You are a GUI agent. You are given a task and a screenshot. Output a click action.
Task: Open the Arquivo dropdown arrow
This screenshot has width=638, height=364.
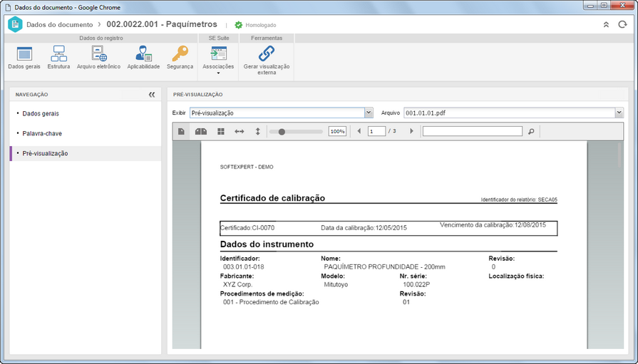619,113
